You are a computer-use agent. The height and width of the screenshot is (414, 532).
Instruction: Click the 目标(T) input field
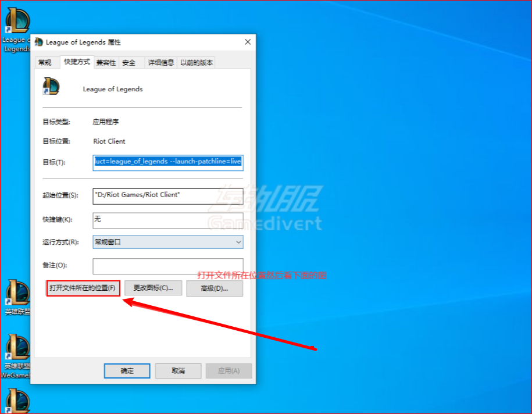(168, 163)
